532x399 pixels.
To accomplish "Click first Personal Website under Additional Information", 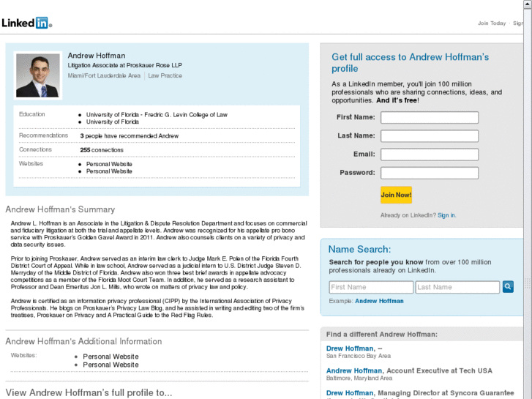I will point(110,357).
